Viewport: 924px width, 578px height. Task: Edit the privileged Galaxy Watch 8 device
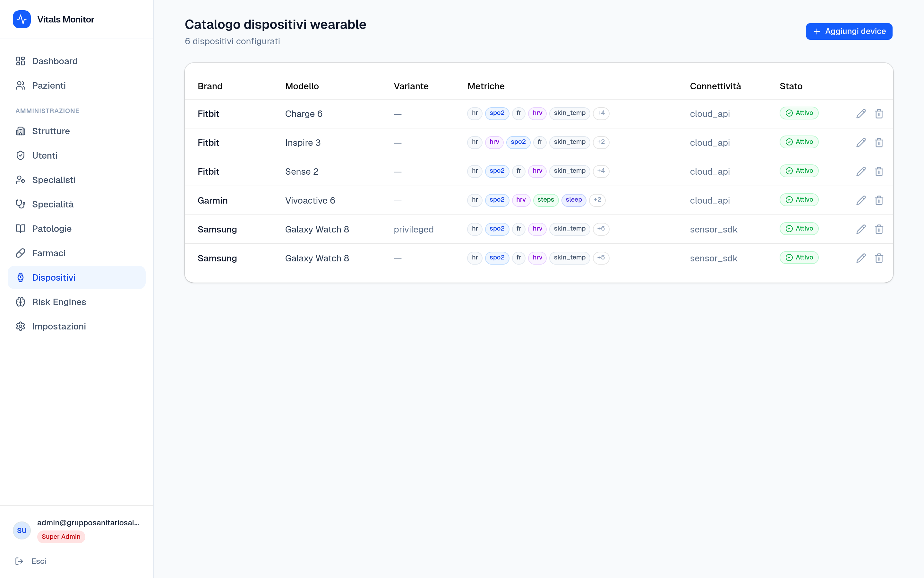click(x=860, y=229)
